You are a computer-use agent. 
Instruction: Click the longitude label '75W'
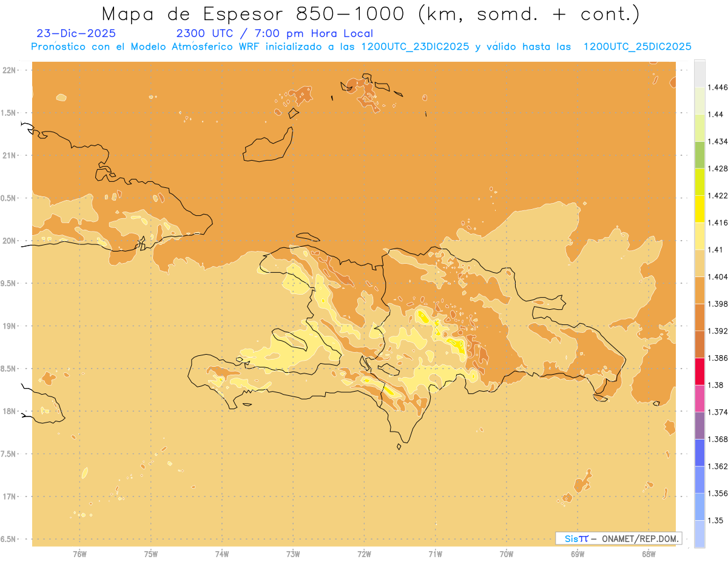point(151,554)
